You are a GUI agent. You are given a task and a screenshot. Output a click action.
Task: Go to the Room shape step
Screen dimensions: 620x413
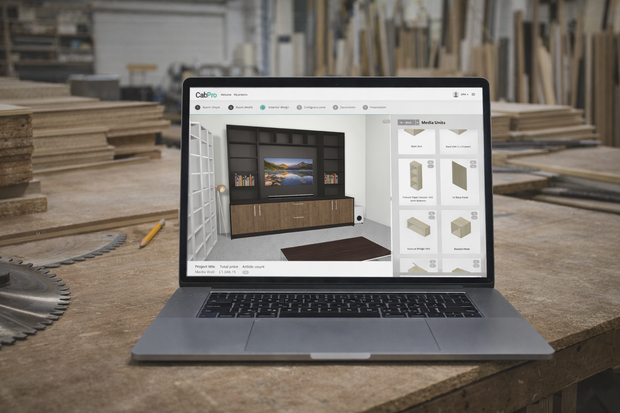point(208,108)
